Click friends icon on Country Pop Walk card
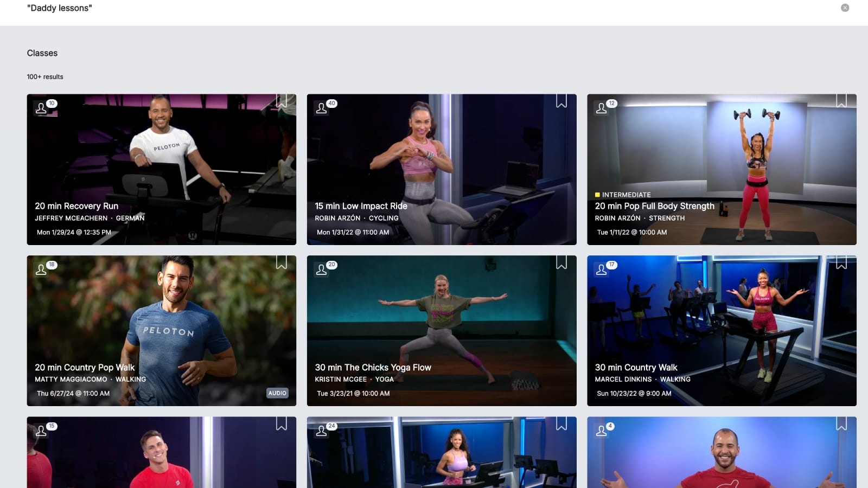Screen dimensions: 868x488 pyautogui.click(x=41, y=269)
